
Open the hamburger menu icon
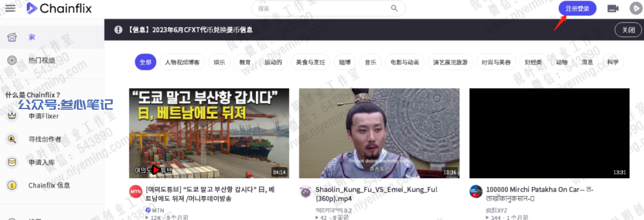[11, 8]
